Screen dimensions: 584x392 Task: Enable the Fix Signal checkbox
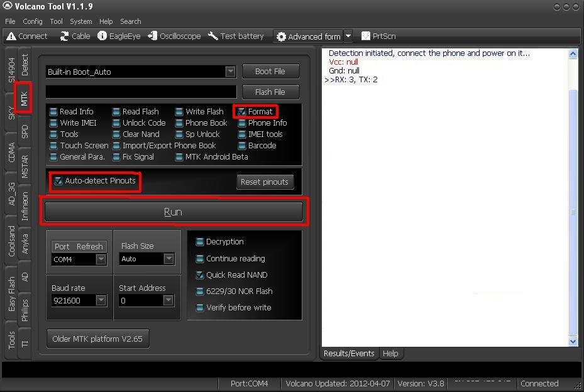pyautogui.click(x=116, y=157)
